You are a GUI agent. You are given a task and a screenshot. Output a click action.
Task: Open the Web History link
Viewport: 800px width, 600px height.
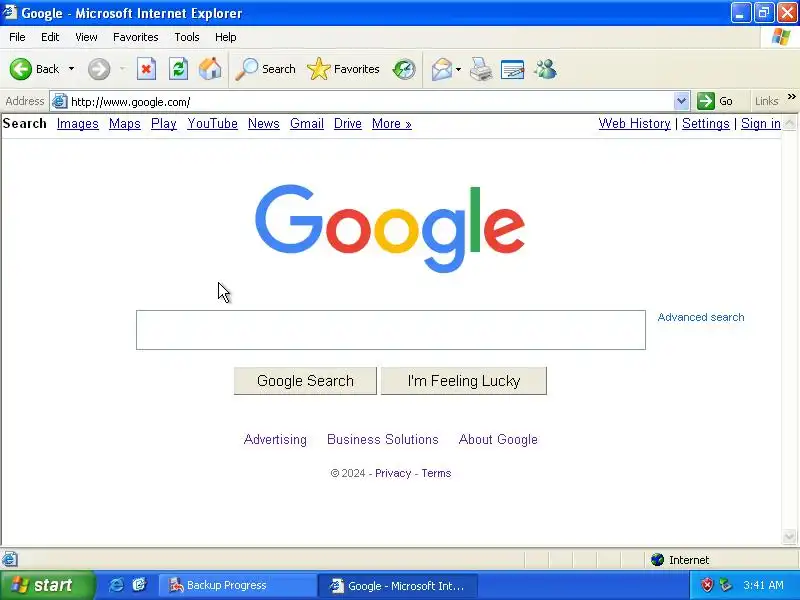coord(634,123)
